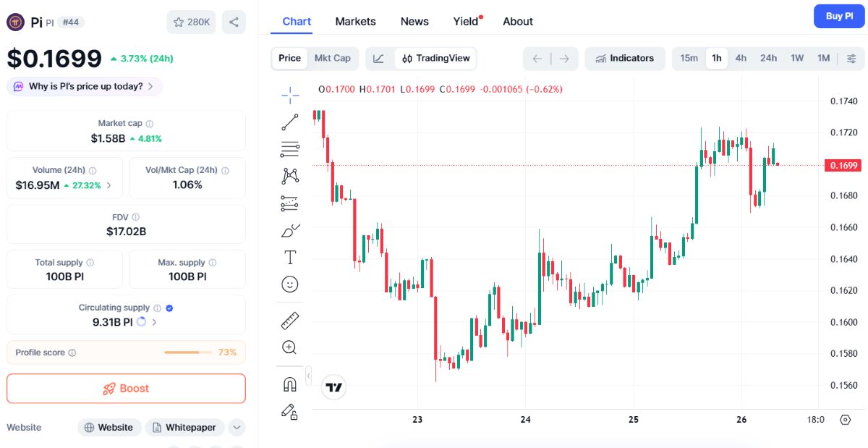This screenshot has height=448, width=868.
Task: Toggle magnet mode on the chart
Action: (290, 384)
